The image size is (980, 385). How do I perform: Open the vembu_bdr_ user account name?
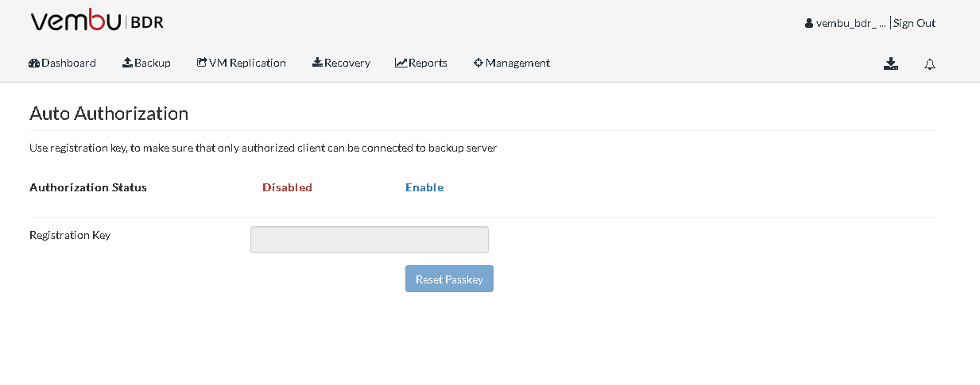pyautogui.click(x=850, y=24)
